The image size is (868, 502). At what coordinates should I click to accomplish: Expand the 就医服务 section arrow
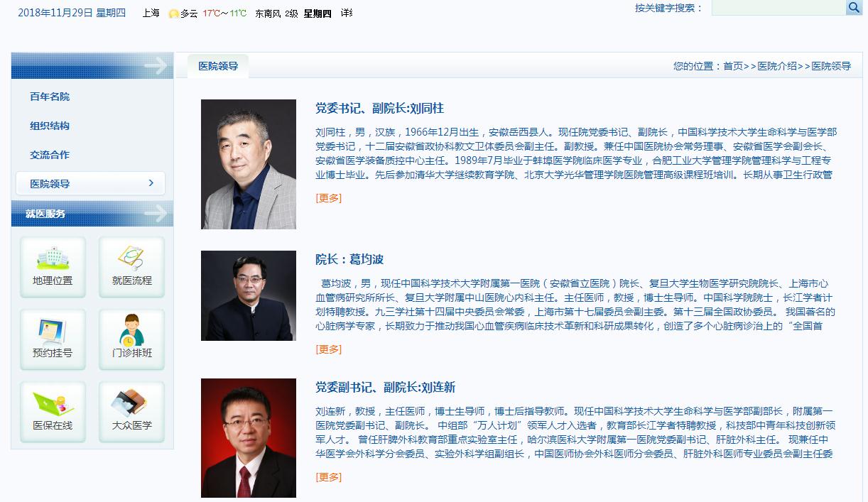[x=156, y=213]
